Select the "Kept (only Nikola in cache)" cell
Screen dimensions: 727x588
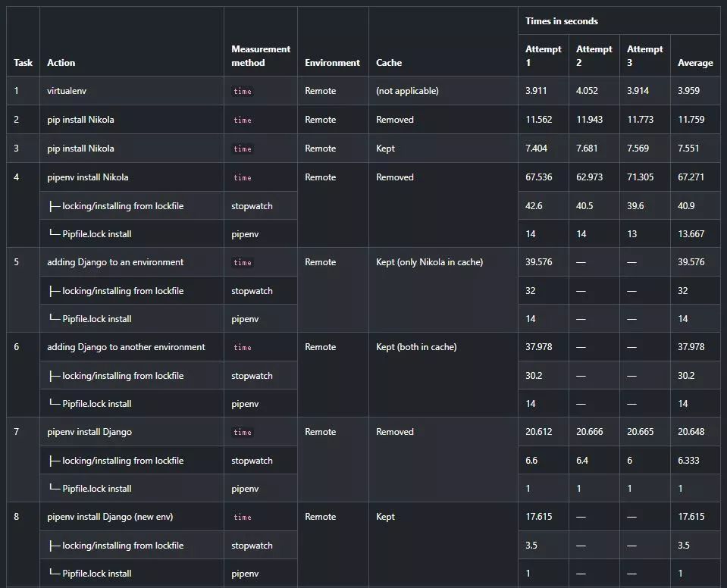click(x=429, y=262)
